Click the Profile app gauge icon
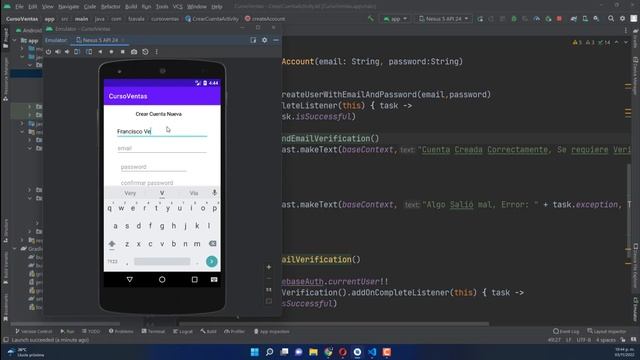This screenshot has width=640, height=360. [537, 19]
